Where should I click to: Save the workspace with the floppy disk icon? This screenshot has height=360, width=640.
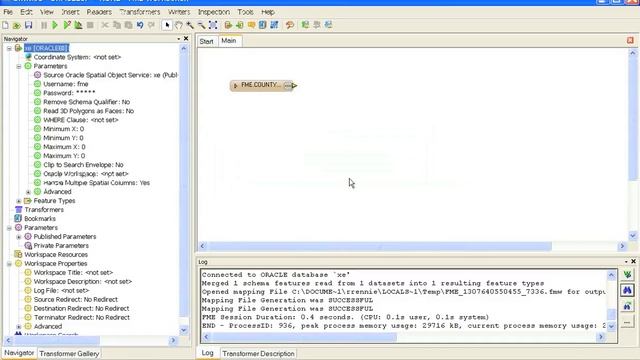tap(28, 25)
